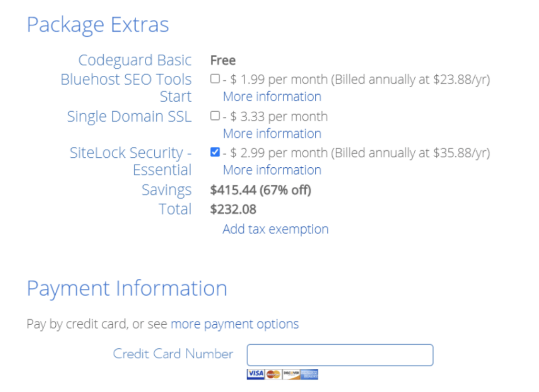
Task: Open More information for Bluehost SEO Tools
Action: click(271, 96)
